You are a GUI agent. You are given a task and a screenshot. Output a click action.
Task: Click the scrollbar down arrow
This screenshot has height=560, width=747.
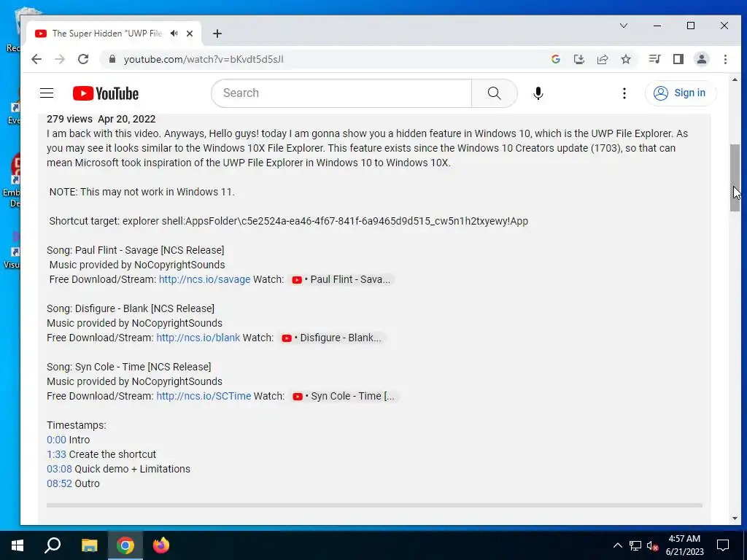coord(735,518)
